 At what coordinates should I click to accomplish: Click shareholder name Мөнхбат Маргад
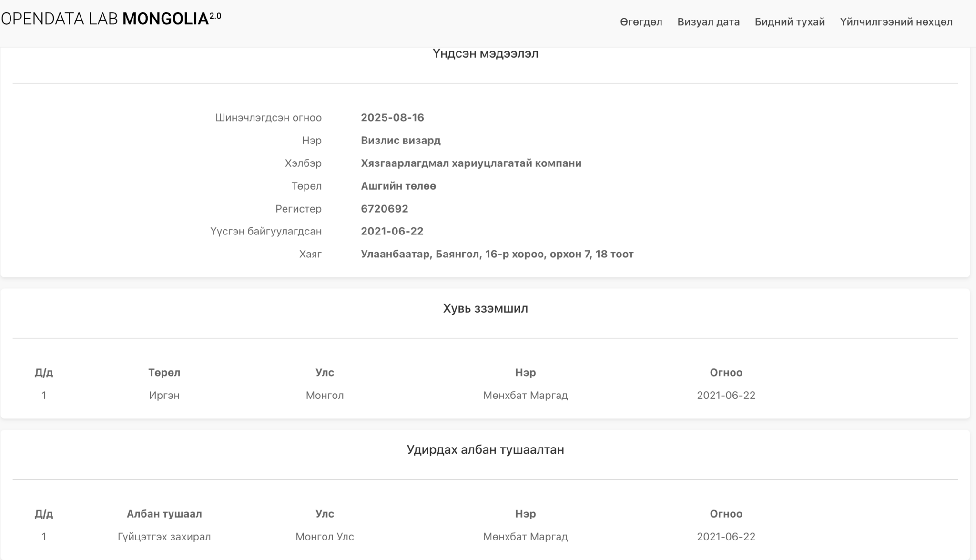click(x=525, y=395)
